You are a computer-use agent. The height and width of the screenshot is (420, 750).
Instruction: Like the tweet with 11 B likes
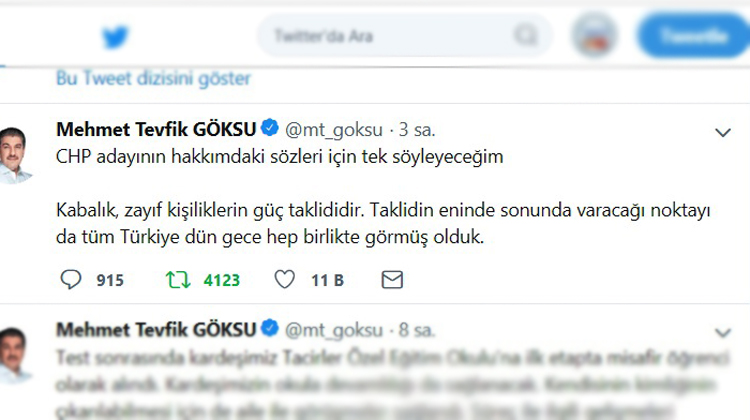(x=284, y=280)
